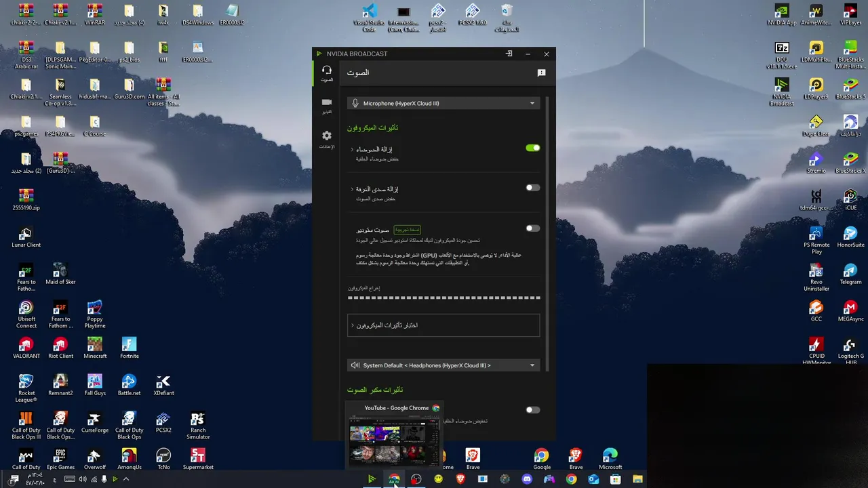Open VIPlayer desktop shortcut

(850, 15)
